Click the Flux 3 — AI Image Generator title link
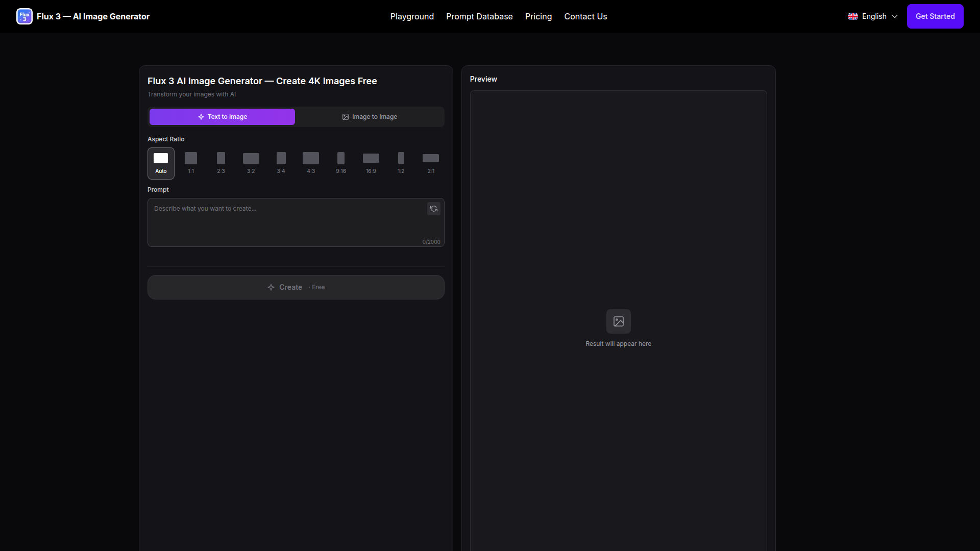The image size is (980, 551). tap(93, 16)
